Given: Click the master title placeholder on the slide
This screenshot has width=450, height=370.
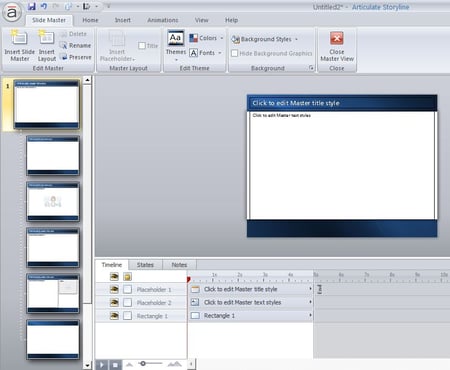Looking at the screenshot, I should pyautogui.click(x=342, y=103).
